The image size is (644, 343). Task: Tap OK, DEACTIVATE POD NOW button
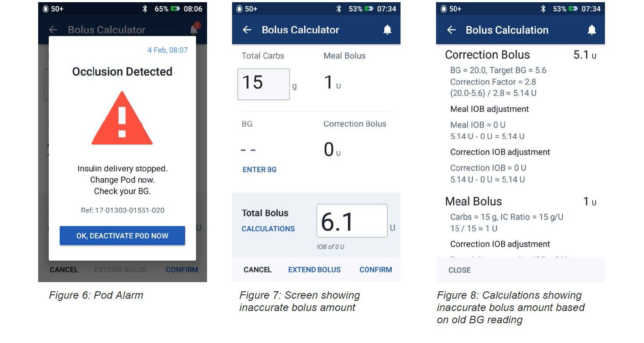tap(122, 236)
